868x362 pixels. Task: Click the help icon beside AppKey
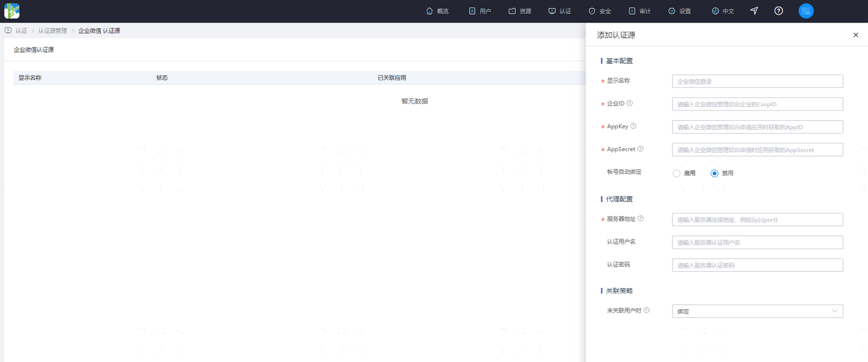click(634, 126)
